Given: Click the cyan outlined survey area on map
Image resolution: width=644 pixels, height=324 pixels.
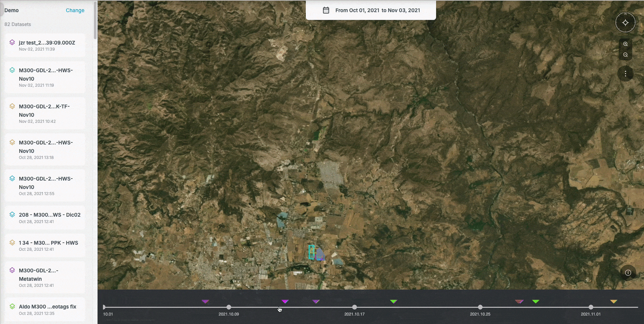Looking at the screenshot, I should [311, 252].
